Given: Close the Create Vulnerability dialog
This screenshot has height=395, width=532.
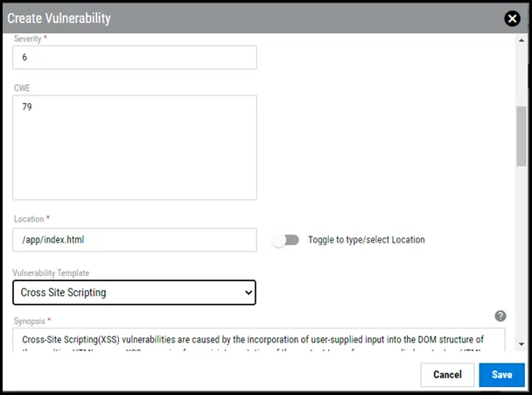Looking at the screenshot, I should (512, 18).
